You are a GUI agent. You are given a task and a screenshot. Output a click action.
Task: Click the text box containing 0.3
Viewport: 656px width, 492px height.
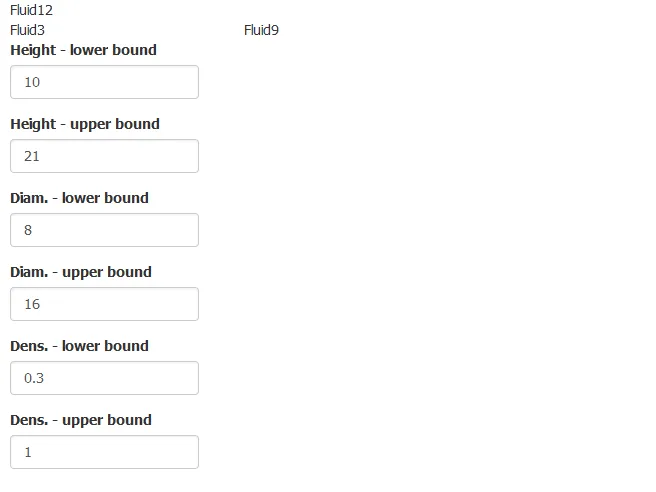(x=104, y=378)
